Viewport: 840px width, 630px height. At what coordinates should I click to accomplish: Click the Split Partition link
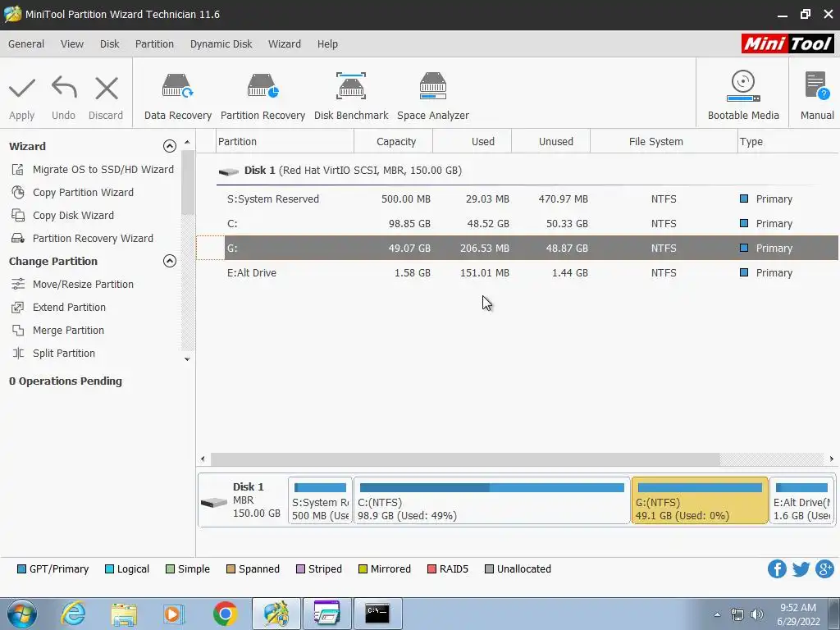64,354
